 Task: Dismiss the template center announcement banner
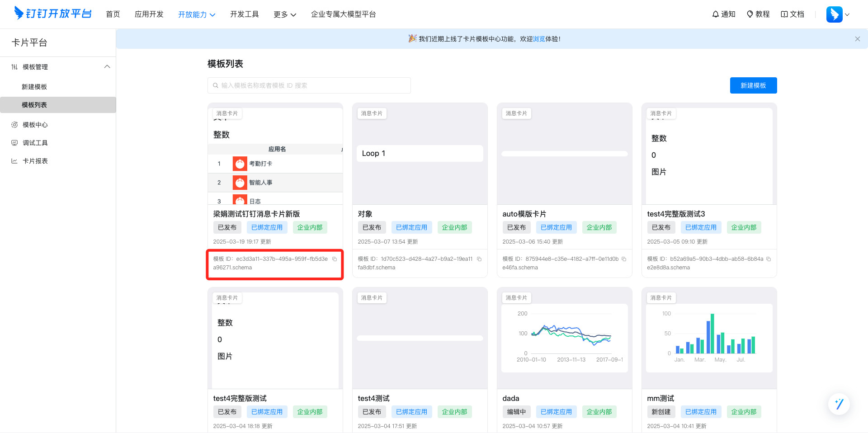pyautogui.click(x=857, y=39)
